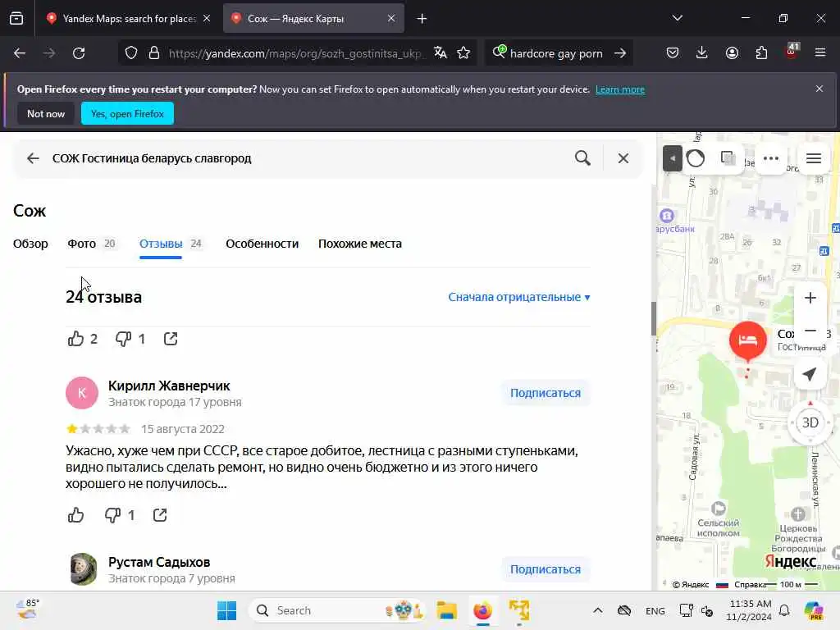
Task: Share using icon below 24 отзыва heading
Action: coord(171,339)
